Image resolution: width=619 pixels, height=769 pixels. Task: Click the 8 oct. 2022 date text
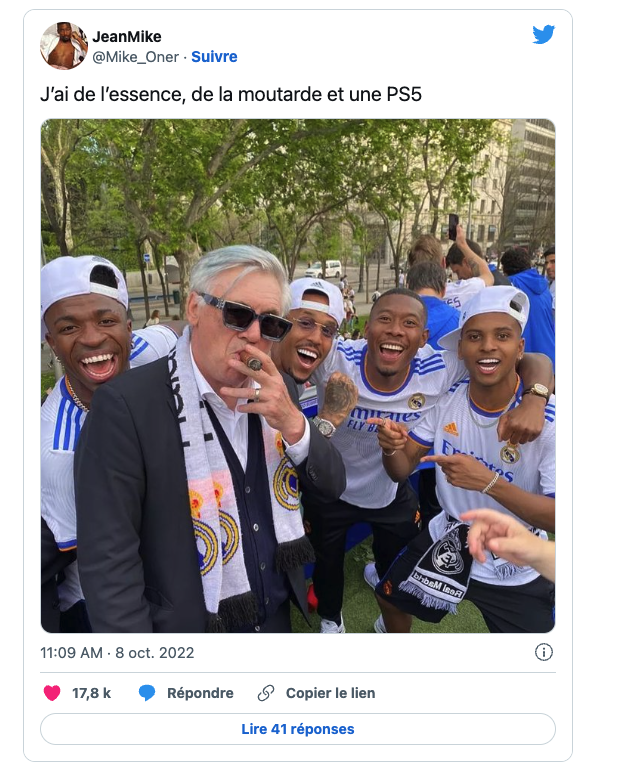pos(155,653)
